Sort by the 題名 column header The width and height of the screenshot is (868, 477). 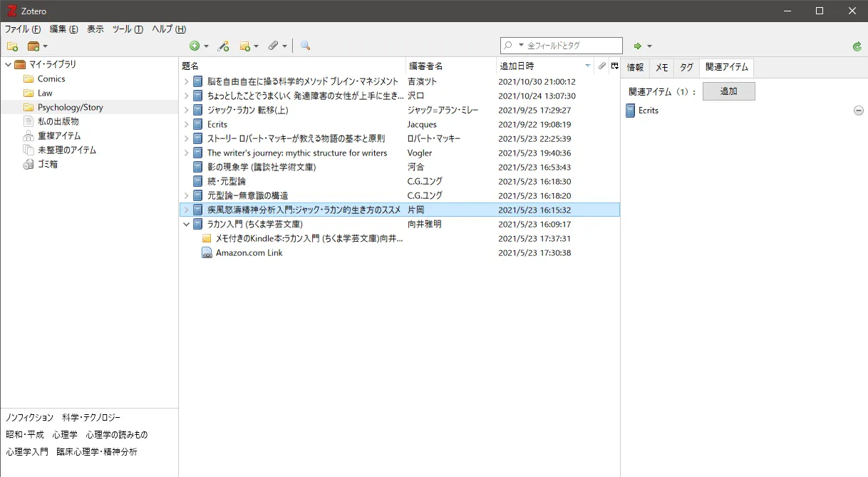292,66
